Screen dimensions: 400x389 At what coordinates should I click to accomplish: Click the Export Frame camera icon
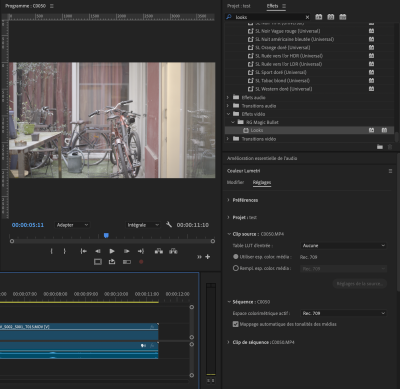pos(112,262)
